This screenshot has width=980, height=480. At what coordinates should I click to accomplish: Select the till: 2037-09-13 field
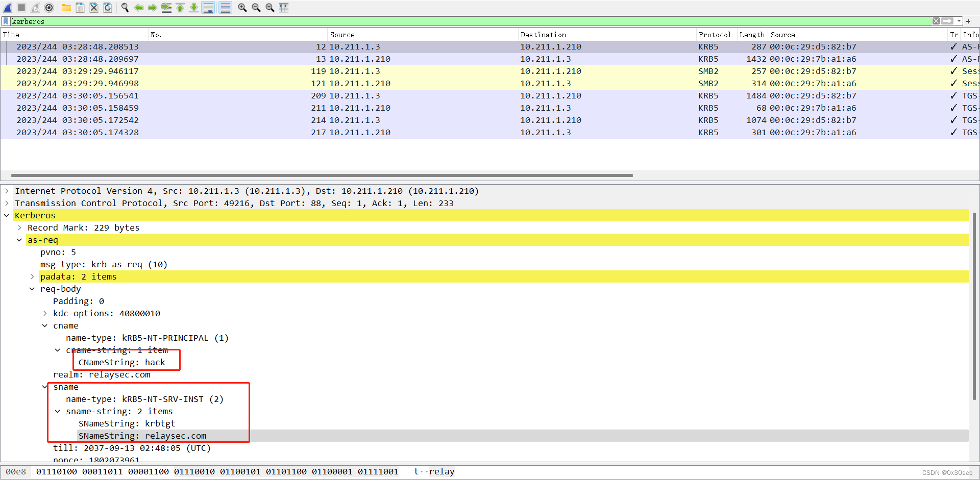[132, 448]
